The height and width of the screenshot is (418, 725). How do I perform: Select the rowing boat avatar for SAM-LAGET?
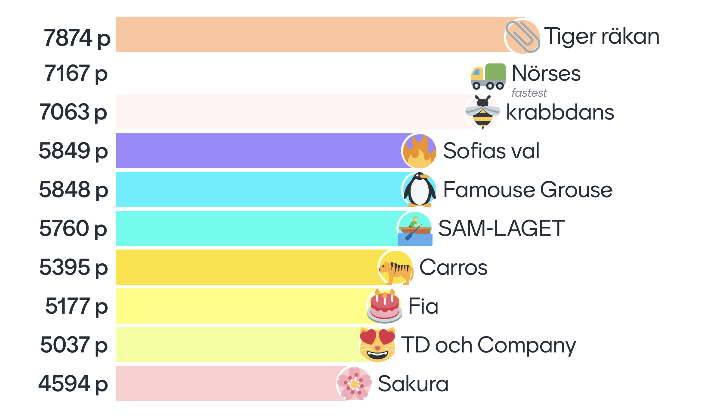click(x=415, y=229)
